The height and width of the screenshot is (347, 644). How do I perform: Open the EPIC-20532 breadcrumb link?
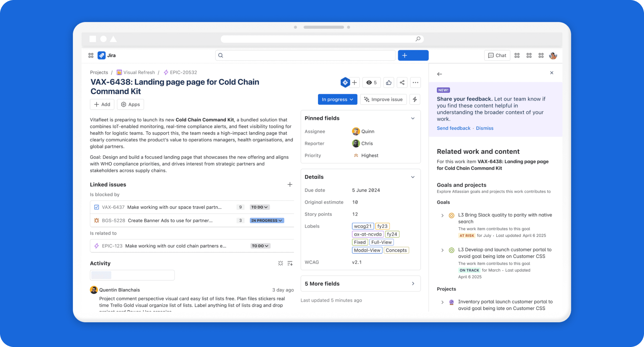coord(183,72)
